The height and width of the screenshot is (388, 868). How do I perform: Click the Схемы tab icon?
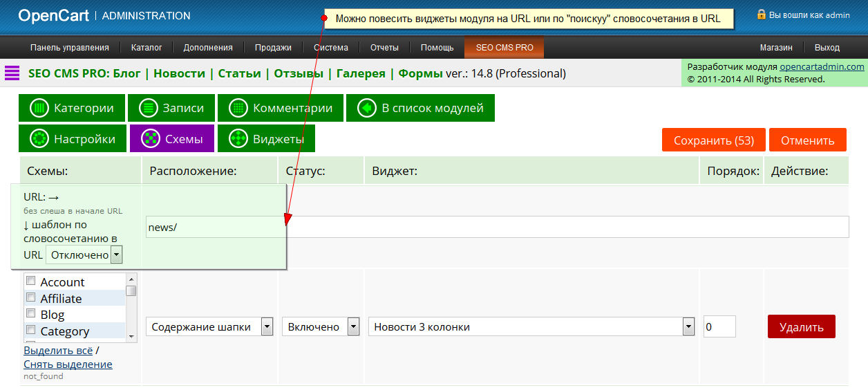pos(150,139)
